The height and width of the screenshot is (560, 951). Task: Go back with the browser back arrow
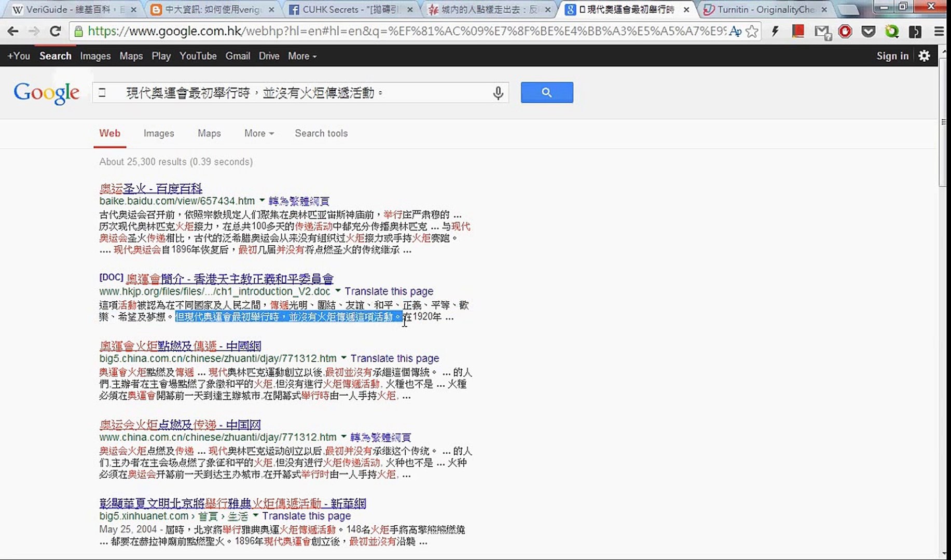pos(13,32)
